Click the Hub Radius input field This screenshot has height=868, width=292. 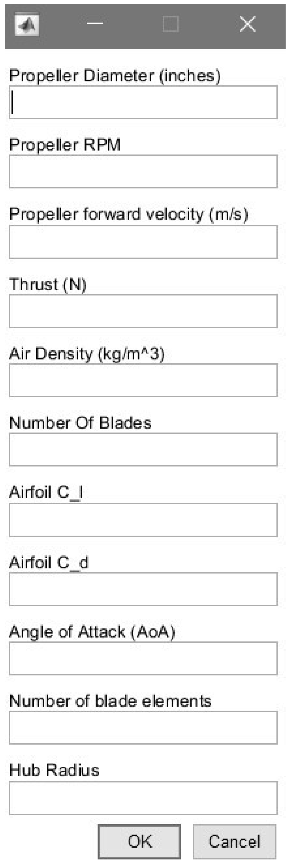(143, 798)
